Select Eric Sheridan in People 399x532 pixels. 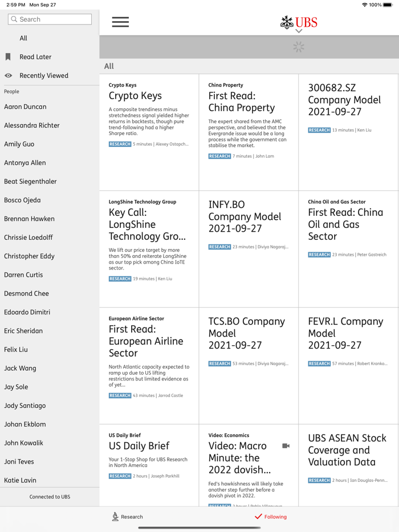(x=23, y=330)
